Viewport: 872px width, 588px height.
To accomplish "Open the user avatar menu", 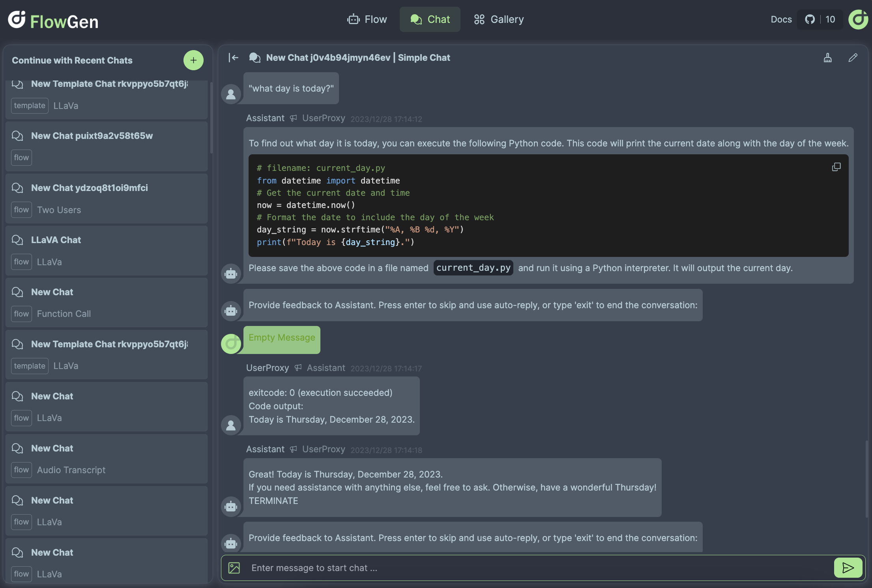I will (x=858, y=19).
